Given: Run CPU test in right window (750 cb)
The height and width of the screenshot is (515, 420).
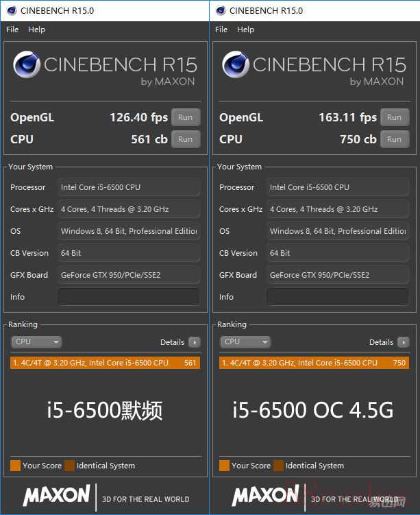Looking at the screenshot, I should point(395,139).
